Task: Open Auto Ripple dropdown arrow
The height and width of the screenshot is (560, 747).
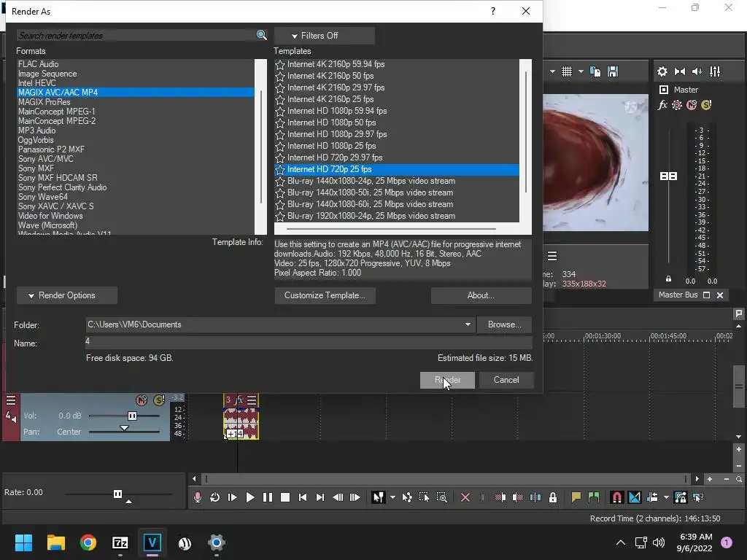Action: 666,497
